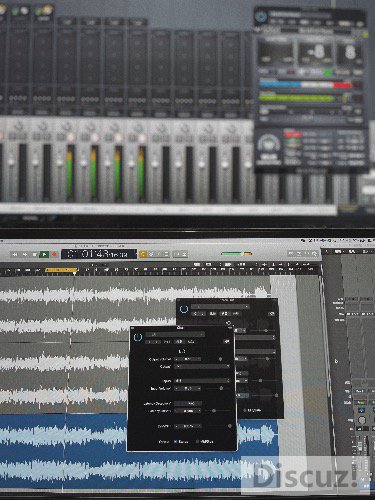Click the Stop button in the transport bar

click(x=35, y=254)
